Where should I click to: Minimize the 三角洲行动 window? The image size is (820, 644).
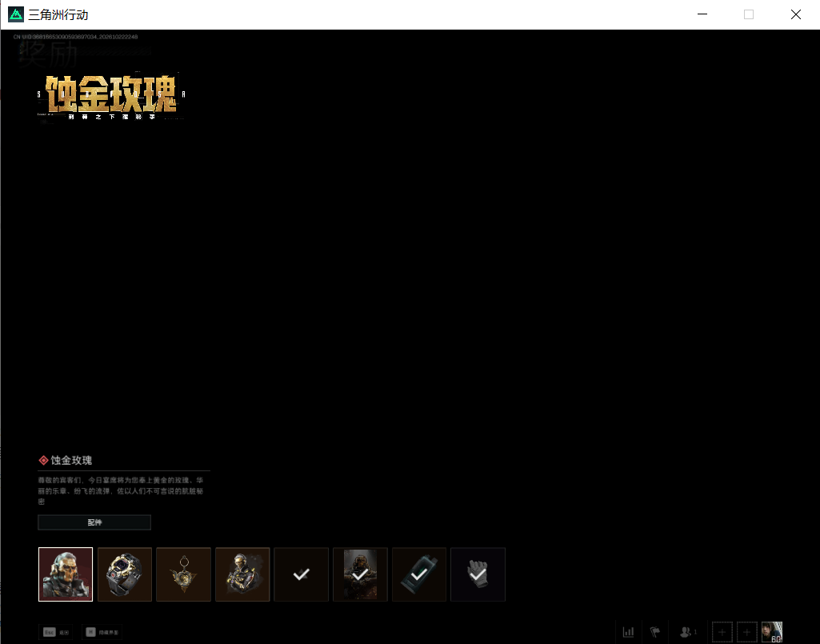coord(702,14)
